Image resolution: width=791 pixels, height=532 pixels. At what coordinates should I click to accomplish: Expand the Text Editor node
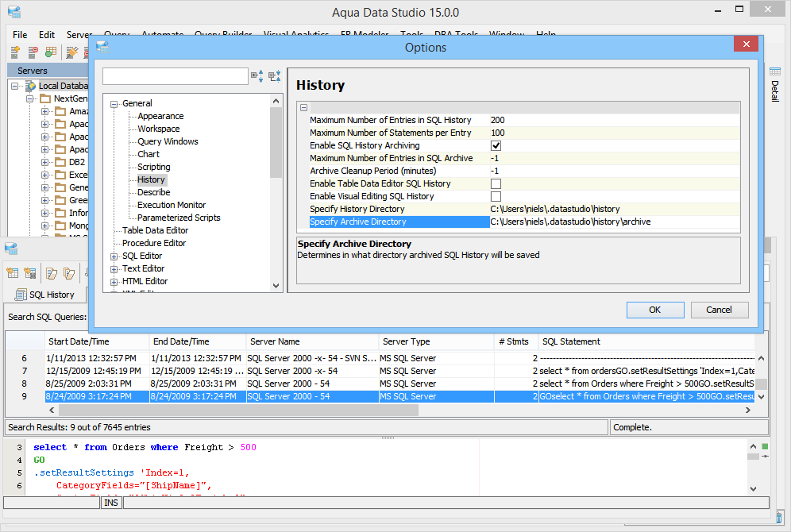114,269
